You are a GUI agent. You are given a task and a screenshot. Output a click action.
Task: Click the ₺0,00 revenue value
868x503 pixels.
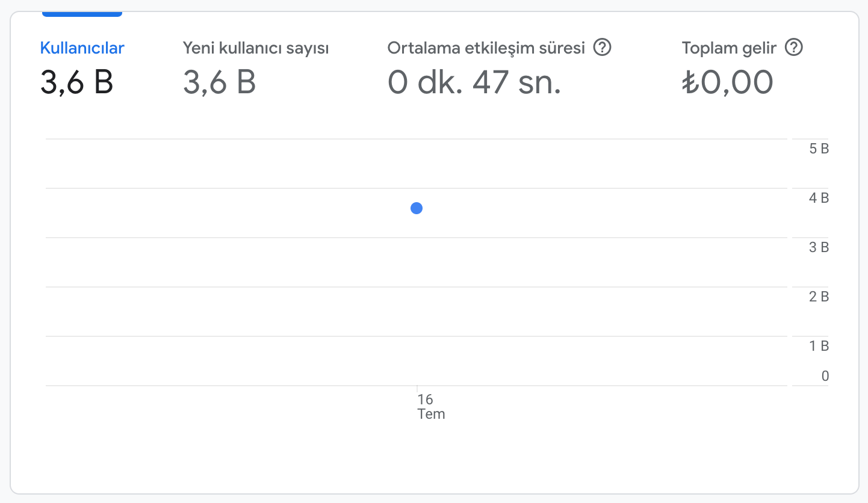point(728,82)
